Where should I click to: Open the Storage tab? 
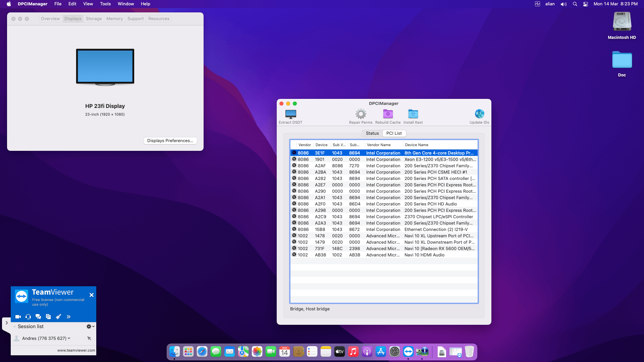point(94,19)
